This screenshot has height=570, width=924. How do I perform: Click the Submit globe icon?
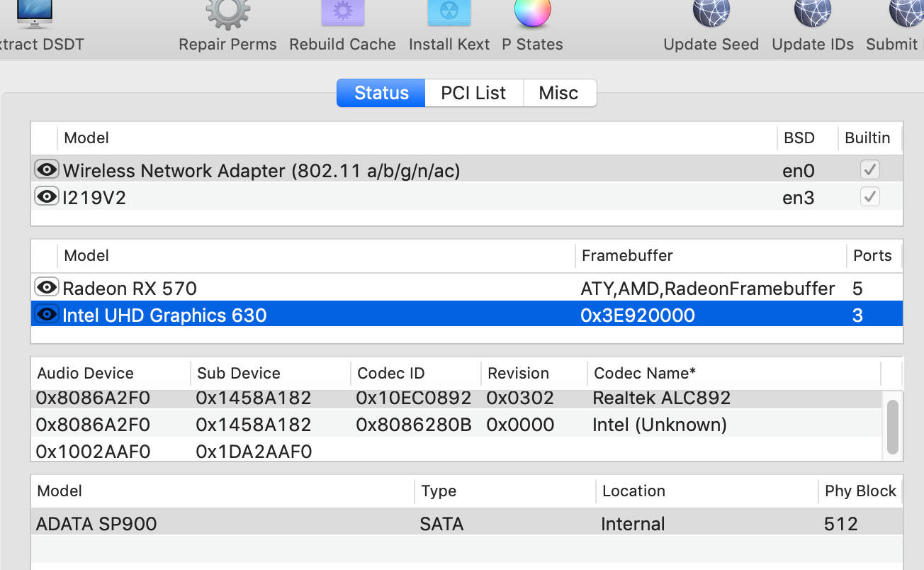(907, 14)
